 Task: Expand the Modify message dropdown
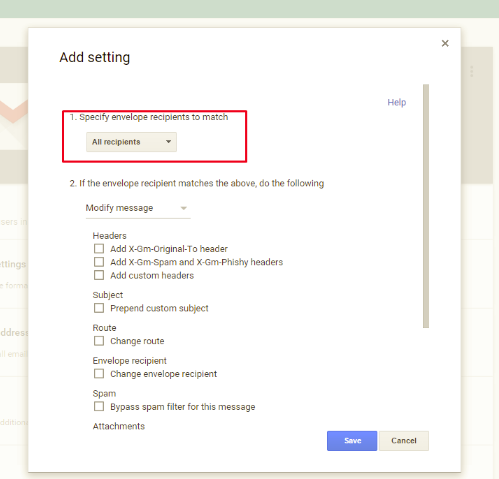coord(138,208)
